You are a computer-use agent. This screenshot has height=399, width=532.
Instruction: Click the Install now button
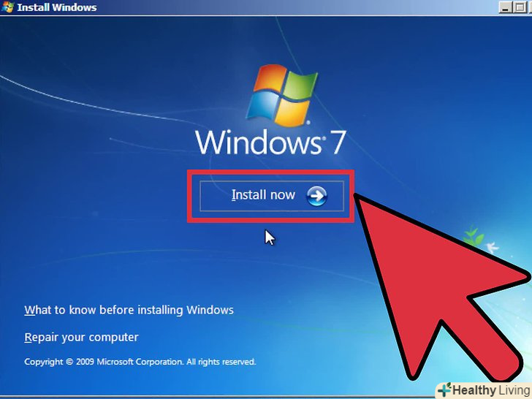[x=272, y=196]
